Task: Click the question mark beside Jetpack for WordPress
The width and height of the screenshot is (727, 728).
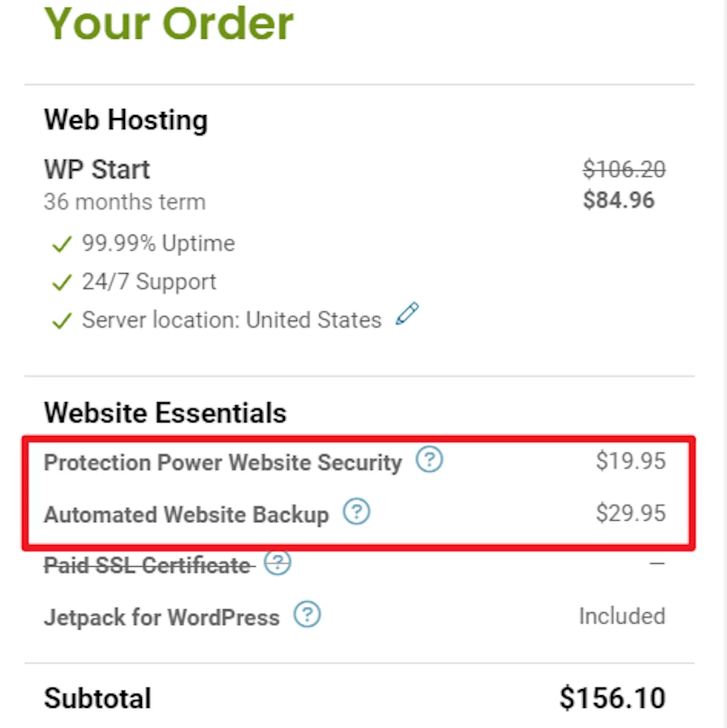Action: coord(308,615)
